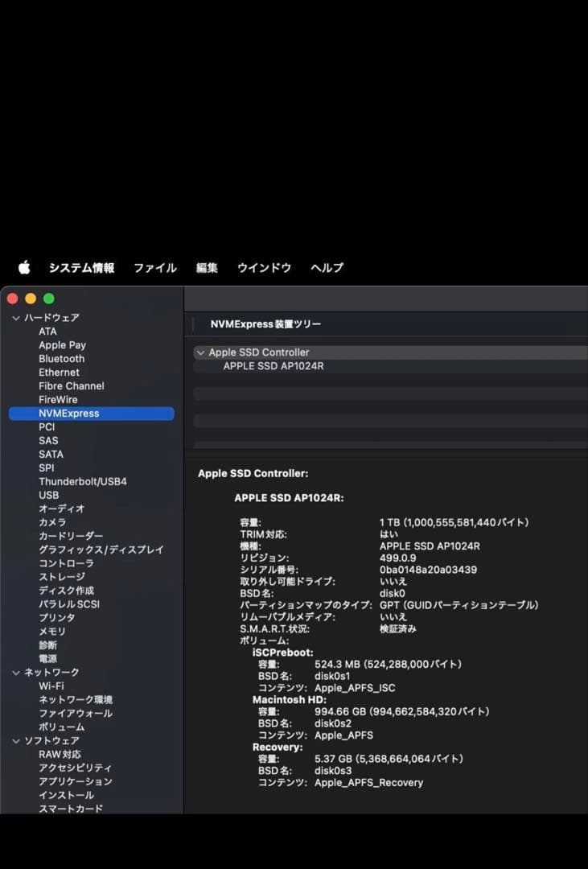
Task: Select RAW対応 in the sidebar
Action: (60, 754)
